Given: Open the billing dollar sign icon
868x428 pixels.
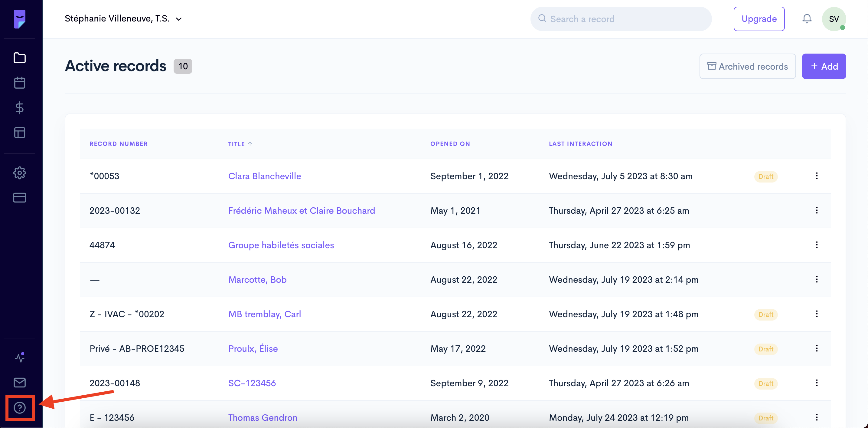Looking at the screenshot, I should pyautogui.click(x=20, y=107).
